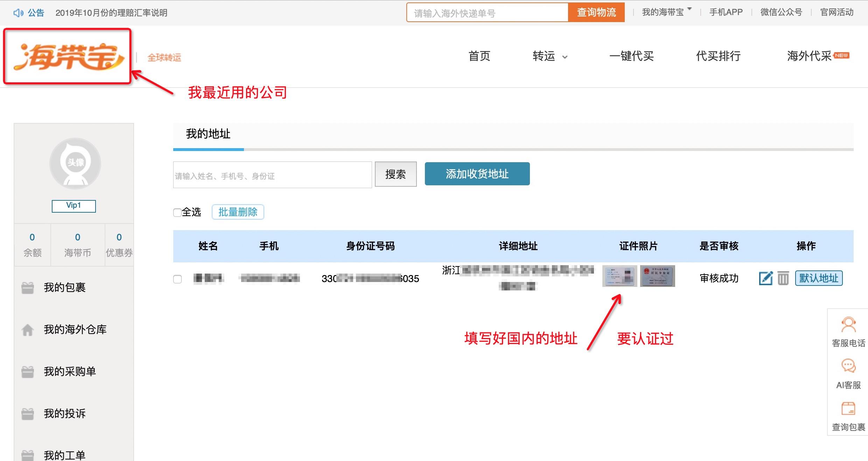The image size is (868, 461).
Task: Go to 首页 in the top navigation
Action: [x=479, y=56]
